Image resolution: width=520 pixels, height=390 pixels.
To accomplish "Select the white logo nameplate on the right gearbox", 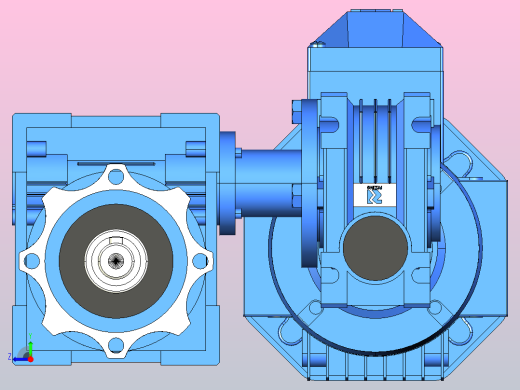I will pos(375,195).
